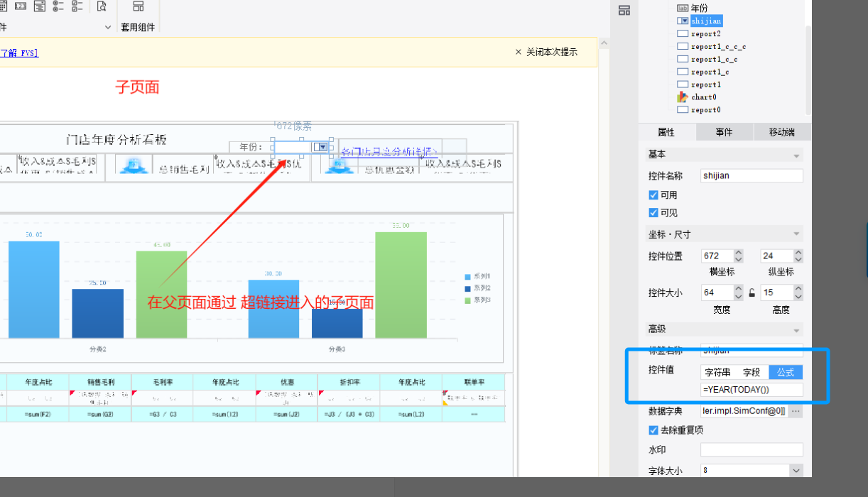
Task: Click the formula field =YEAR(TODAY())
Action: pyautogui.click(x=752, y=389)
